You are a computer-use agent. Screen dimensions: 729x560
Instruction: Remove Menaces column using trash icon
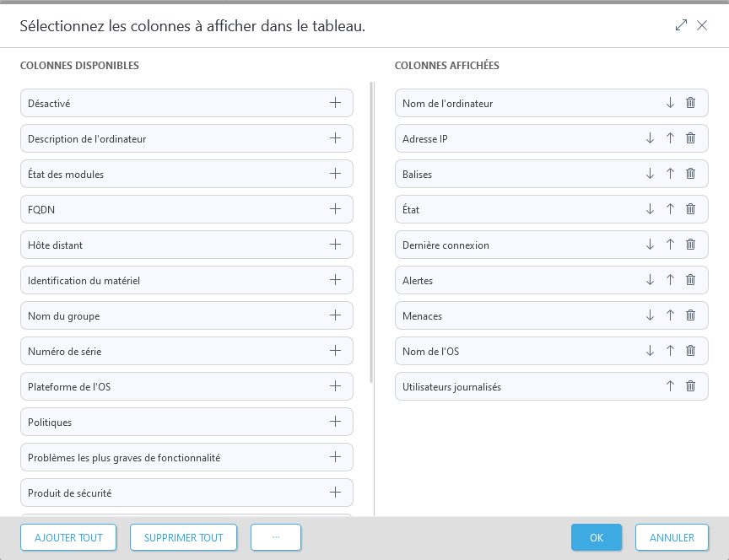(x=690, y=315)
